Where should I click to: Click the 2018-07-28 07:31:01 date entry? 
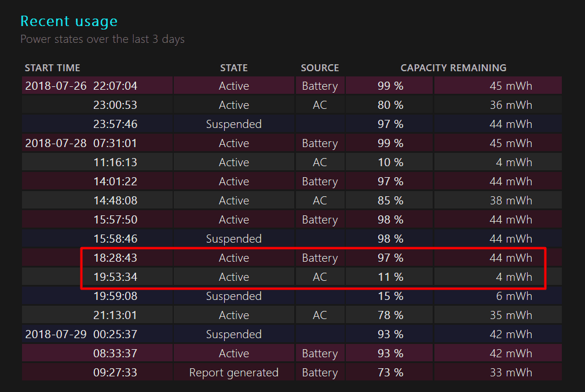click(x=81, y=143)
